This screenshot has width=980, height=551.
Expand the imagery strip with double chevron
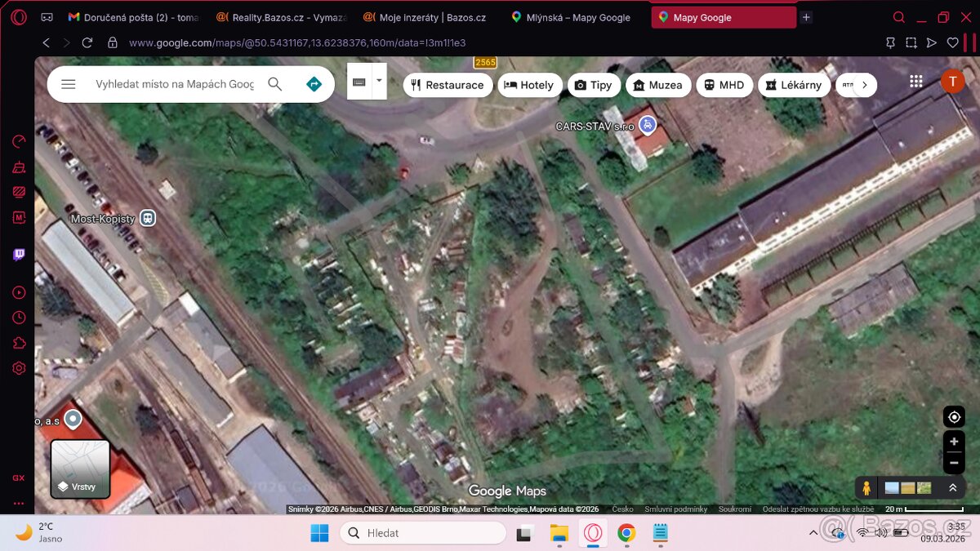point(952,488)
